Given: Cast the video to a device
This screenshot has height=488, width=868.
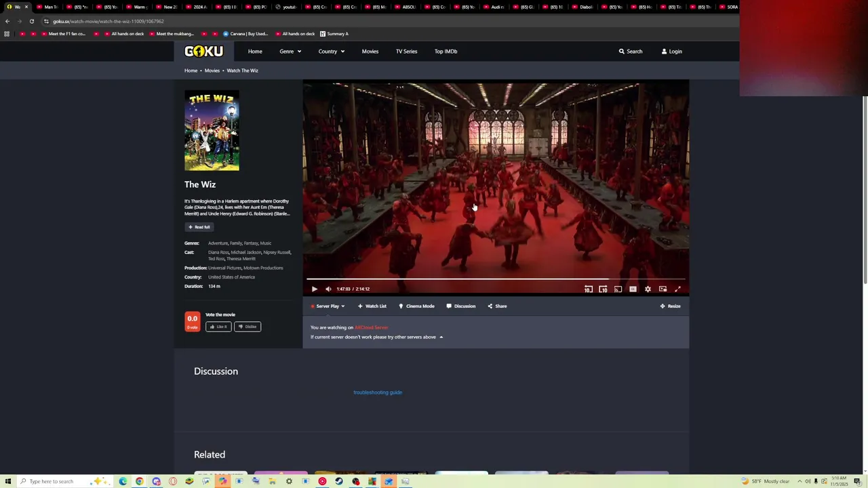Looking at the screenshot, I should 618,289.
